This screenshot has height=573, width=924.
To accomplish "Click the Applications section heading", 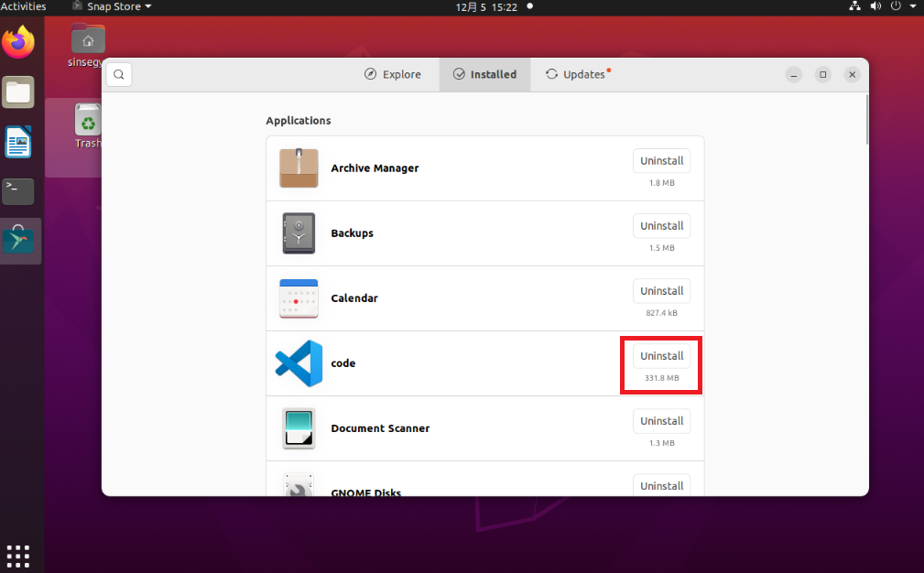I will [299, 121].
